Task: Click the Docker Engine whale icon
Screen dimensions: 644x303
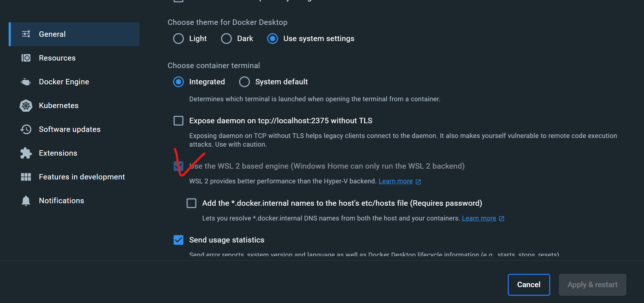Action: coord(26,81)
